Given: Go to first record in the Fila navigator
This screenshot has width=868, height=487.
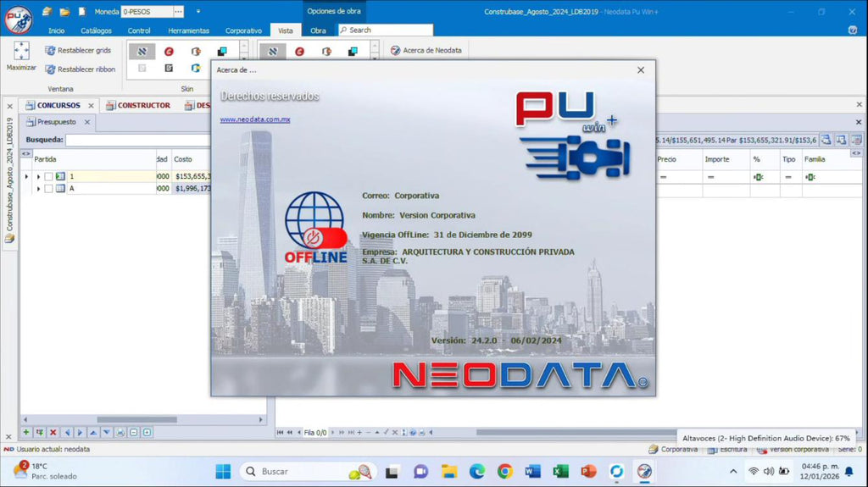Looking at the screenshot, I should pyautogui.click(x=280, y=432).
